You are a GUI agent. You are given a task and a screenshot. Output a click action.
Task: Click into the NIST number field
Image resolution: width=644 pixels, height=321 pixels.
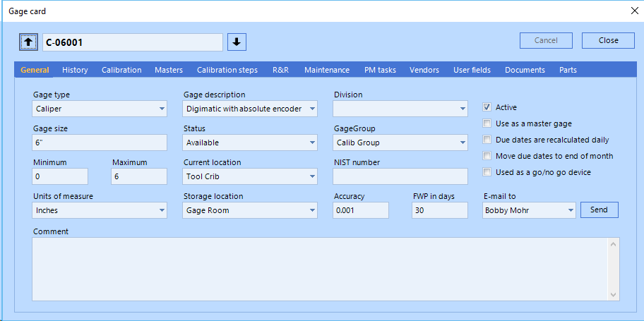(400, 176)
